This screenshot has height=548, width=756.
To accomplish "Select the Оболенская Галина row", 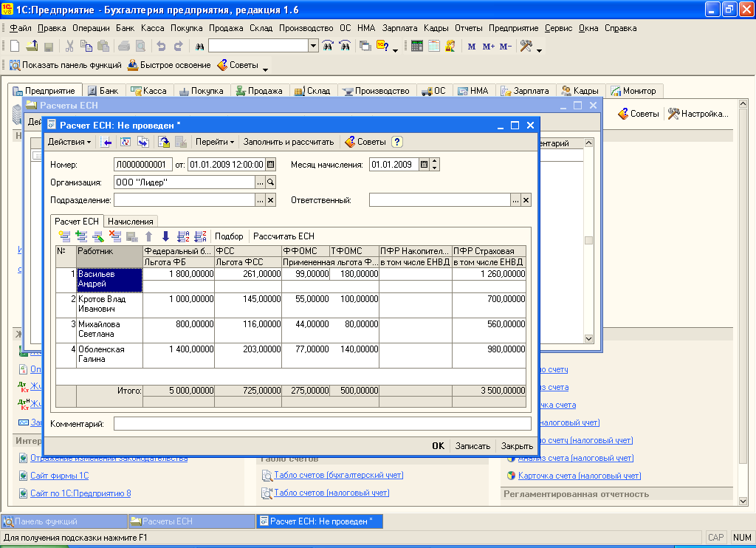I will (291, 355).
